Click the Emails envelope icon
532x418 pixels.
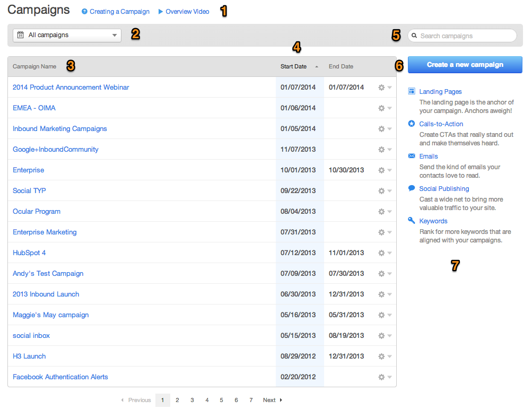coord(412,156)
